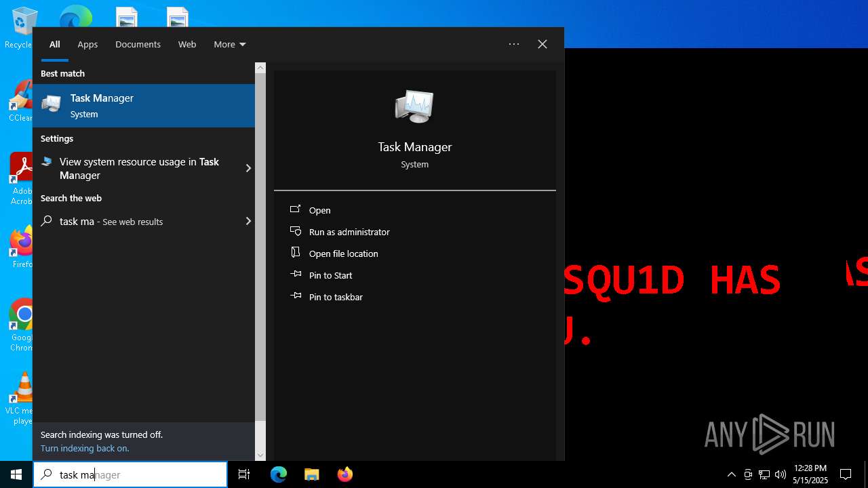Open View system resource usage in Task Manager
Image resolution: width=868 pixels, height=488 pixels.
tap(144, 168)
